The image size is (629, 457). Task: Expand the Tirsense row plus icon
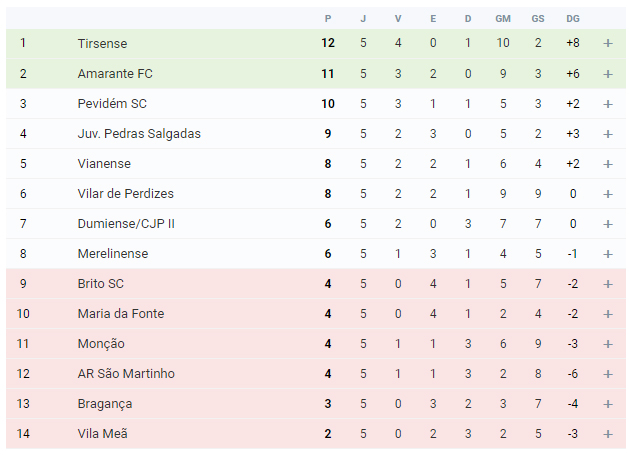point(608,43)
